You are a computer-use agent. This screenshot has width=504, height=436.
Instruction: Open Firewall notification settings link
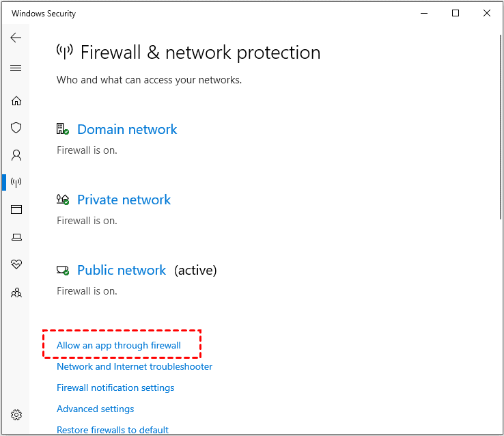click(115, 388)
